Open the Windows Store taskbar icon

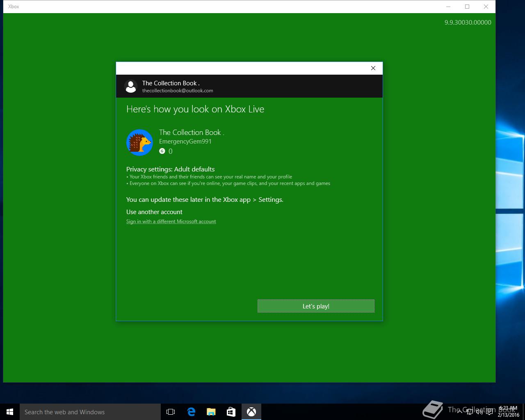[x=231, y=412]
